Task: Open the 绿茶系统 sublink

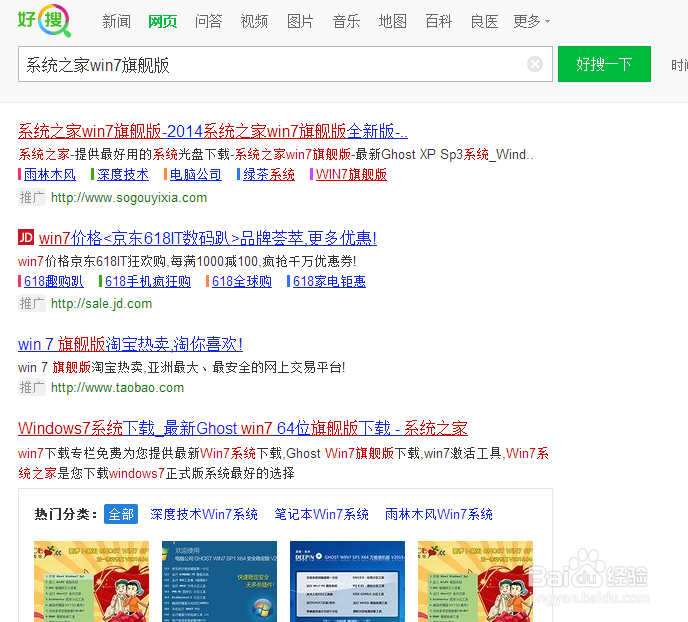Action: (269, 174)
